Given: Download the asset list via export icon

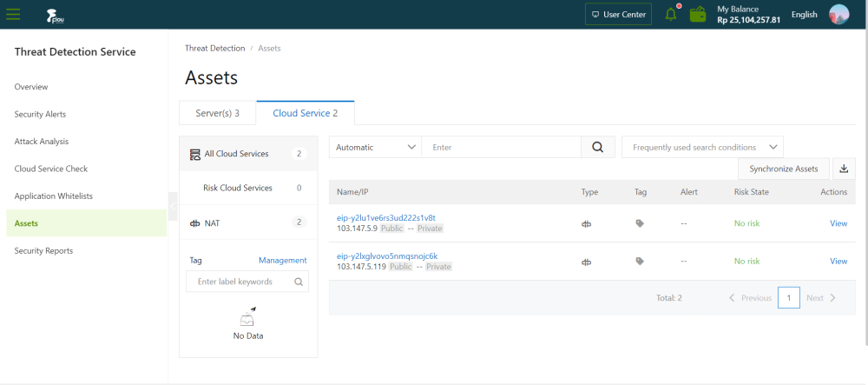Looking at the screenshot, I should click(x=844, y=169).
